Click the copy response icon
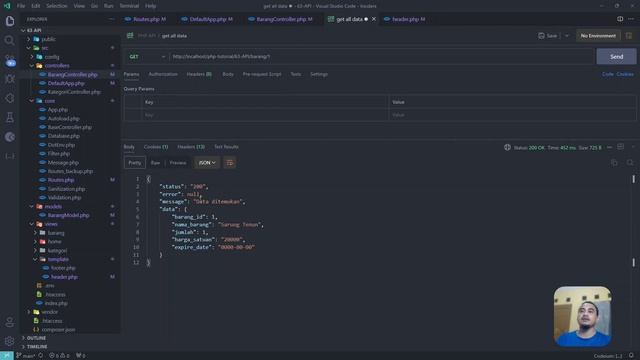 614,163
